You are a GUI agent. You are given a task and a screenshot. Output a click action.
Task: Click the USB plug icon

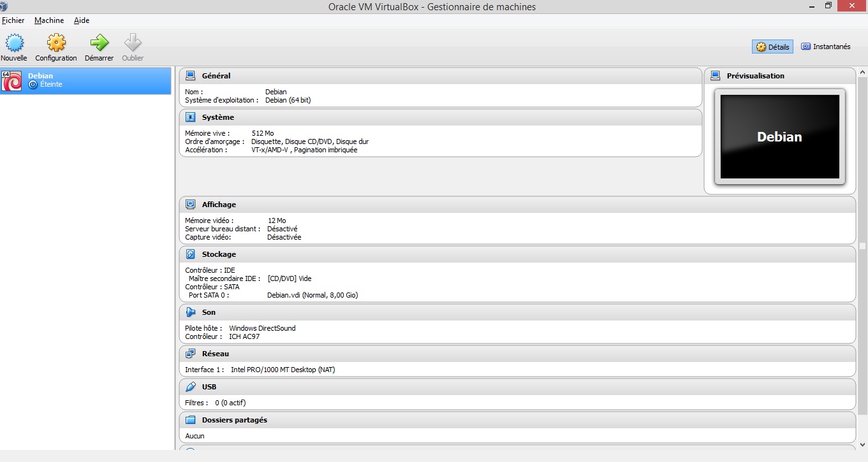(190, 387)
